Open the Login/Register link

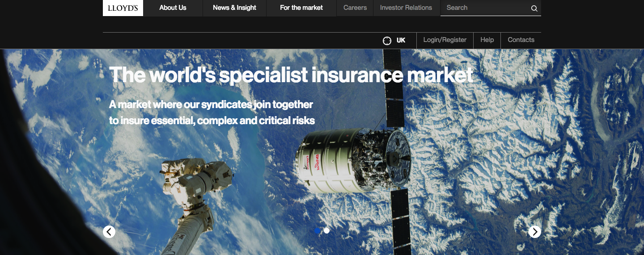[x=445, y=40]
